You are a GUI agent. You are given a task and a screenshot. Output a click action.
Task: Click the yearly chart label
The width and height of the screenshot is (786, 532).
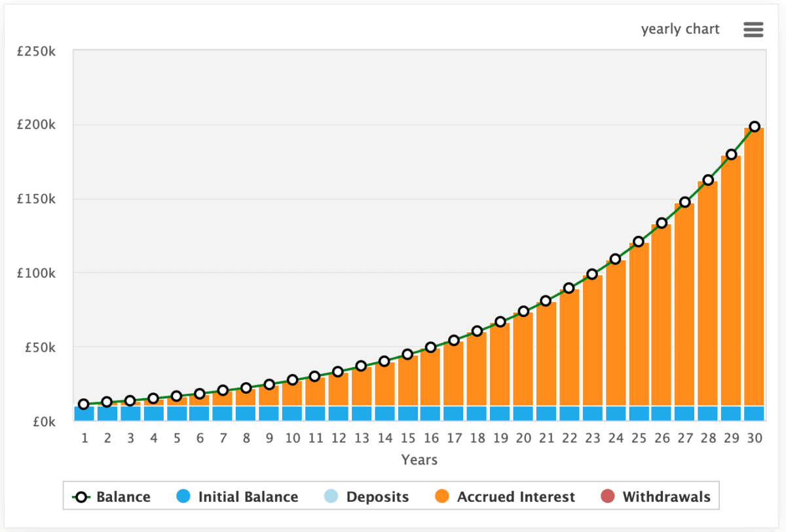coord(680,29)
